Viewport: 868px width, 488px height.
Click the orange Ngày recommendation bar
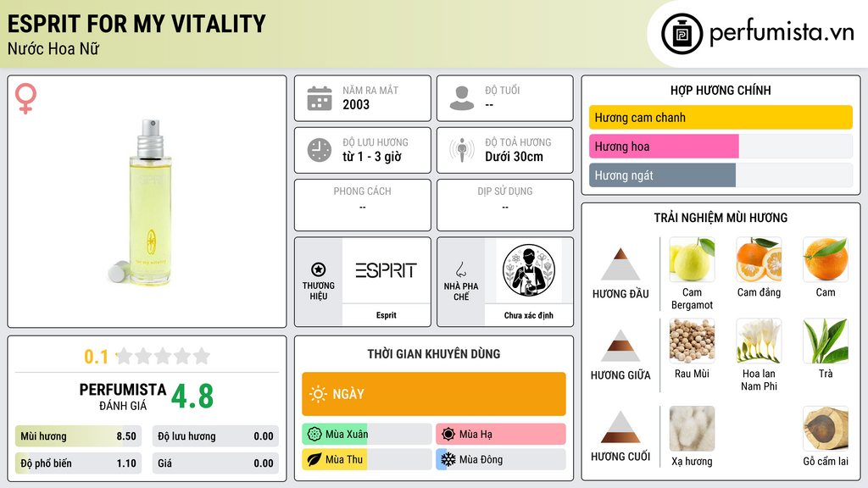pos(434,394)
